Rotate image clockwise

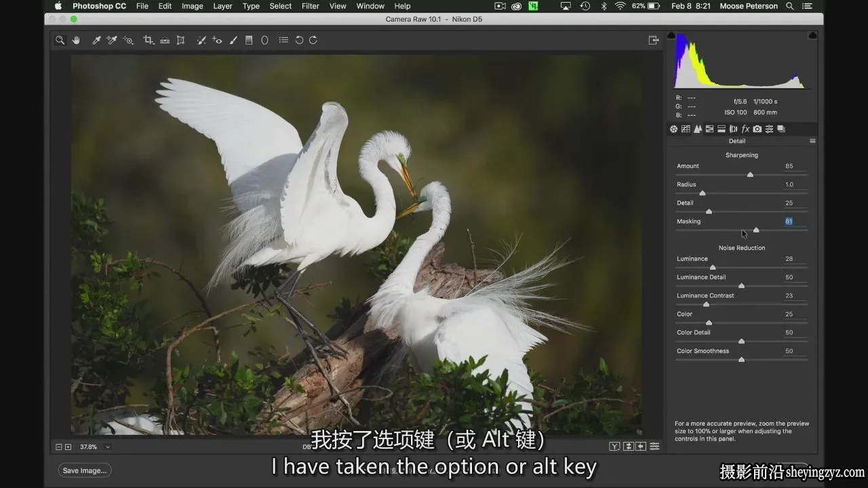[x=313, y=40]
